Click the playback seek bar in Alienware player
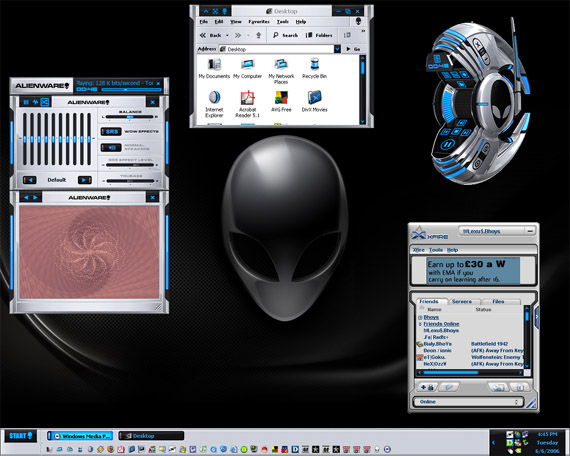The image size is (570, 456). pos(131,89)
